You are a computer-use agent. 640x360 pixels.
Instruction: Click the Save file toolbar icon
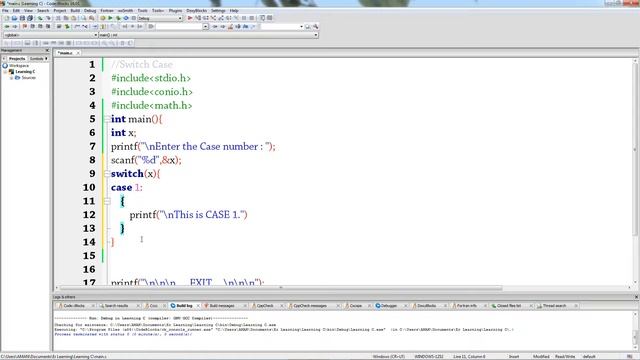(x=22, y=18)
